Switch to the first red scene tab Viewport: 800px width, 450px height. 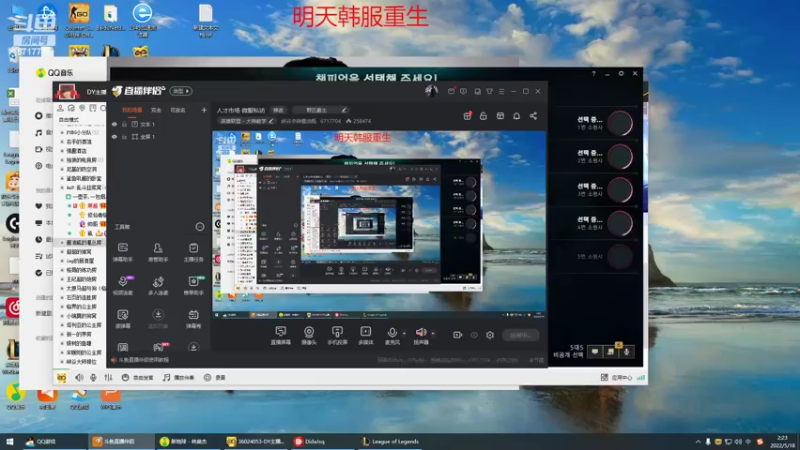132,110
